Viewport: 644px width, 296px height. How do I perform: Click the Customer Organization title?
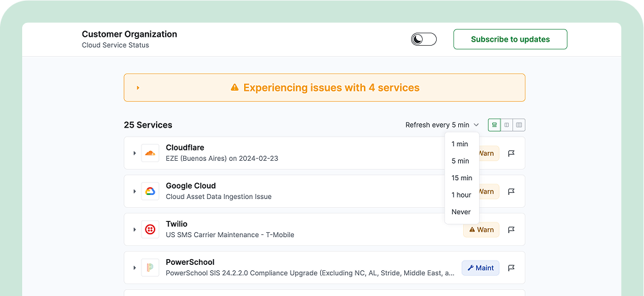[130, 34]
